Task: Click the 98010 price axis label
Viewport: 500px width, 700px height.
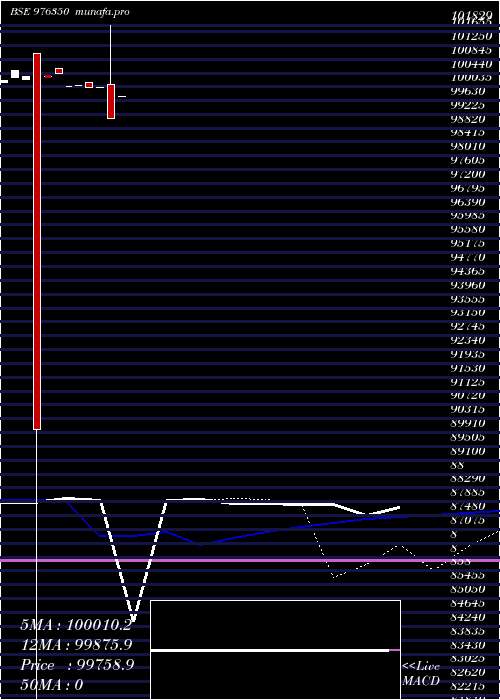Action: point(468,146)
